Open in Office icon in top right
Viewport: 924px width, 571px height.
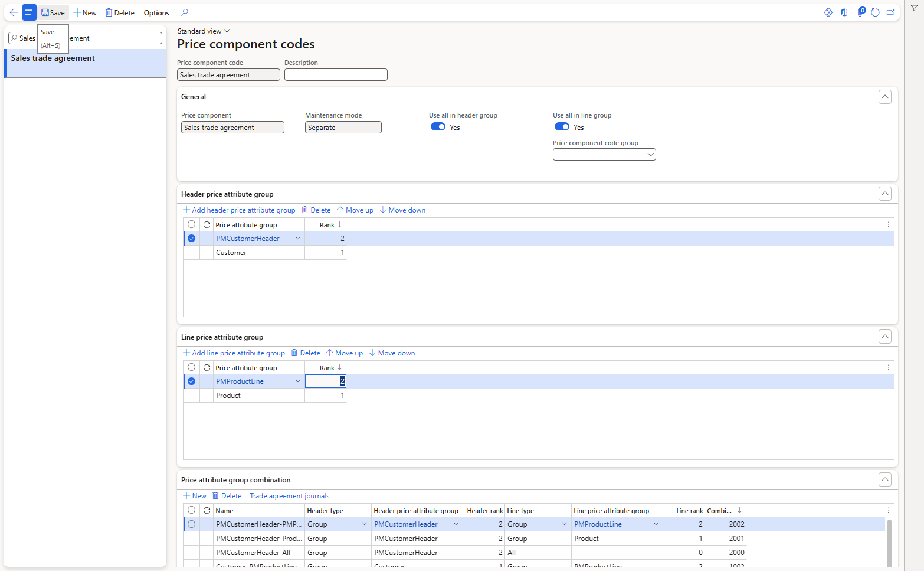pos(844,12)
